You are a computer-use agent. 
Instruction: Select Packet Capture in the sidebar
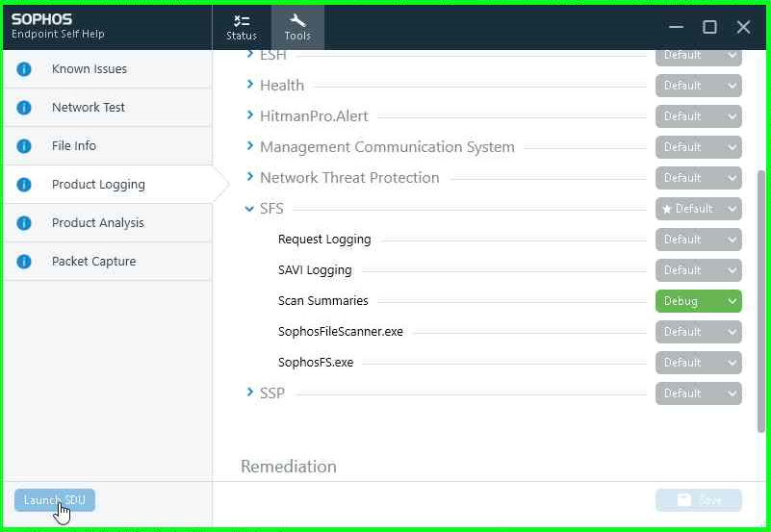click(x=93, y=262)
